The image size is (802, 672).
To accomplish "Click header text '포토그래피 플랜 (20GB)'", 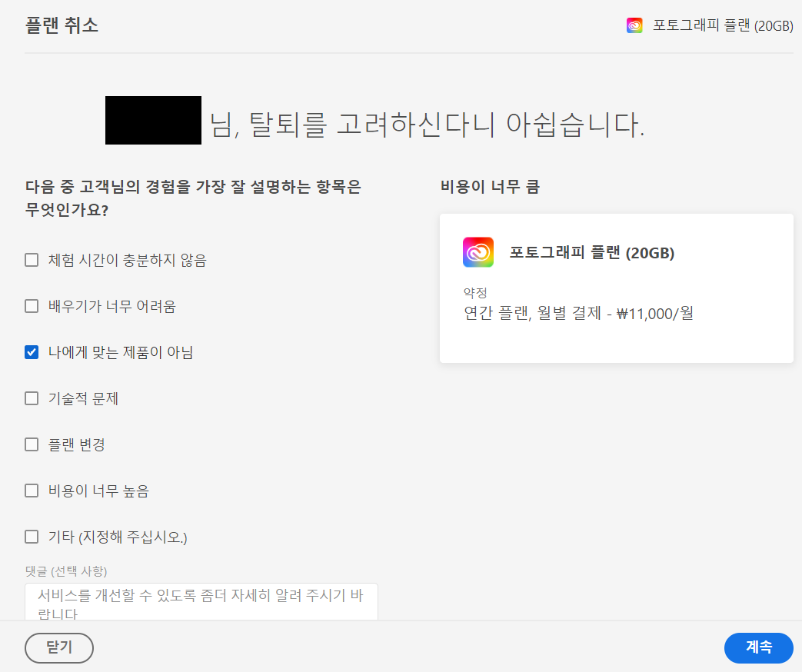I will pos(723,25).
